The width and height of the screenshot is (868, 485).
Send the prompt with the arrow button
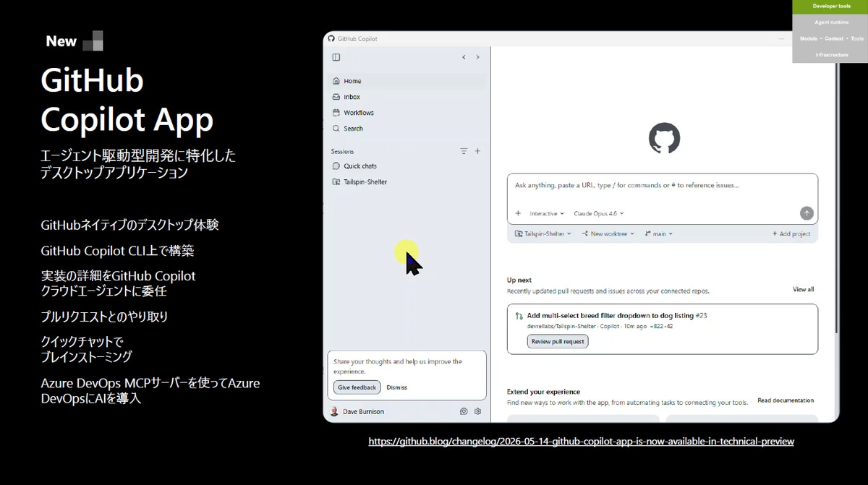click(x=807, y=213)
